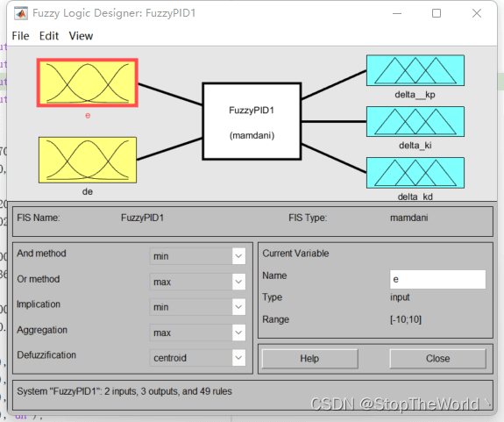The image size is (504, 422).
Task: Open the Defuzzification centroid dropdown
Action: click(198, 358)
